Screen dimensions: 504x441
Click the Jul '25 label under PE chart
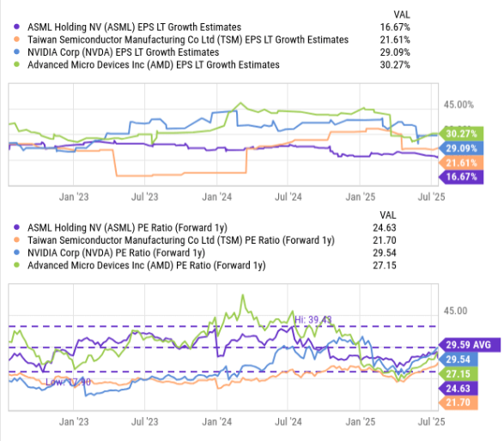point(431,422)
